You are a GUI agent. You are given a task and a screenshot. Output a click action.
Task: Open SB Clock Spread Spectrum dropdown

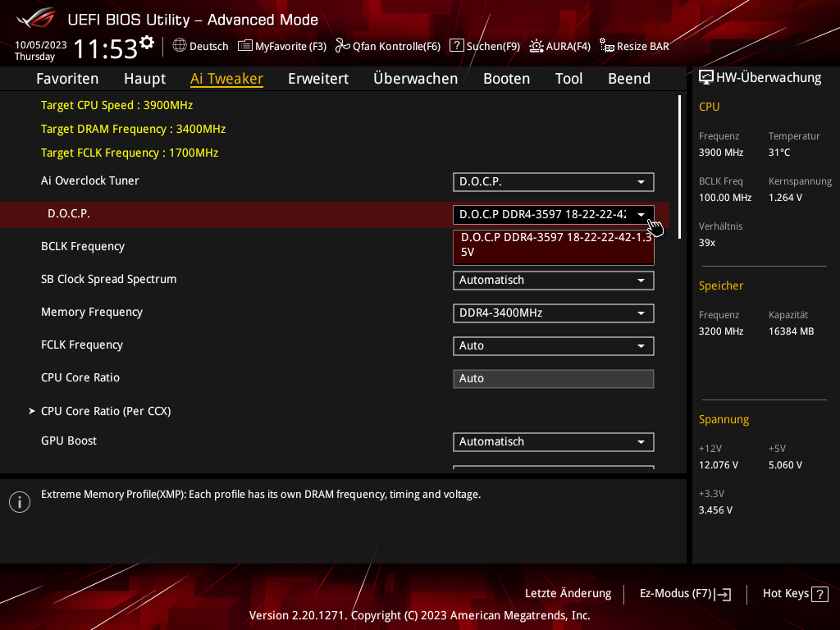[x=554, y=281]
